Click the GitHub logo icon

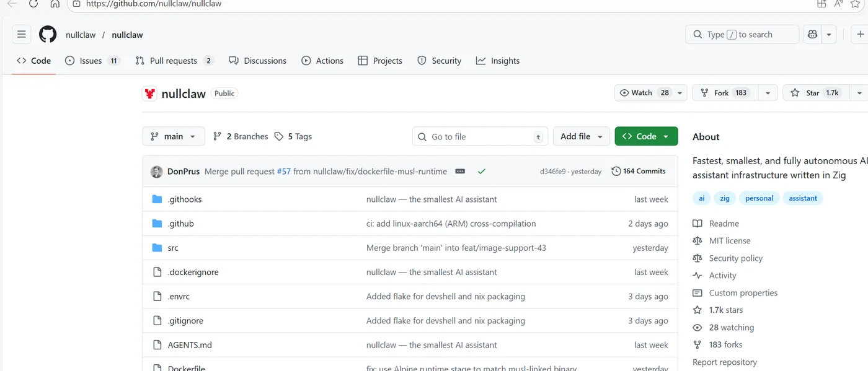point(48,35)
